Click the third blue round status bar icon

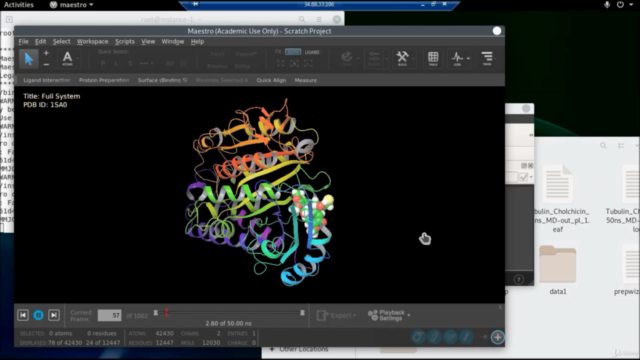[x=450, y=337]
